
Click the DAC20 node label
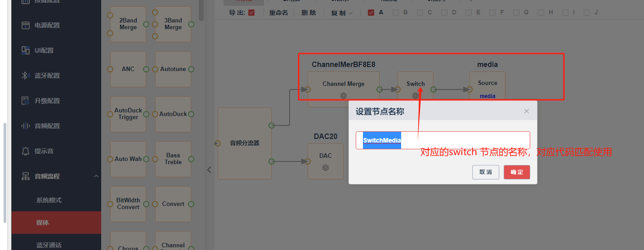(326, 136)
